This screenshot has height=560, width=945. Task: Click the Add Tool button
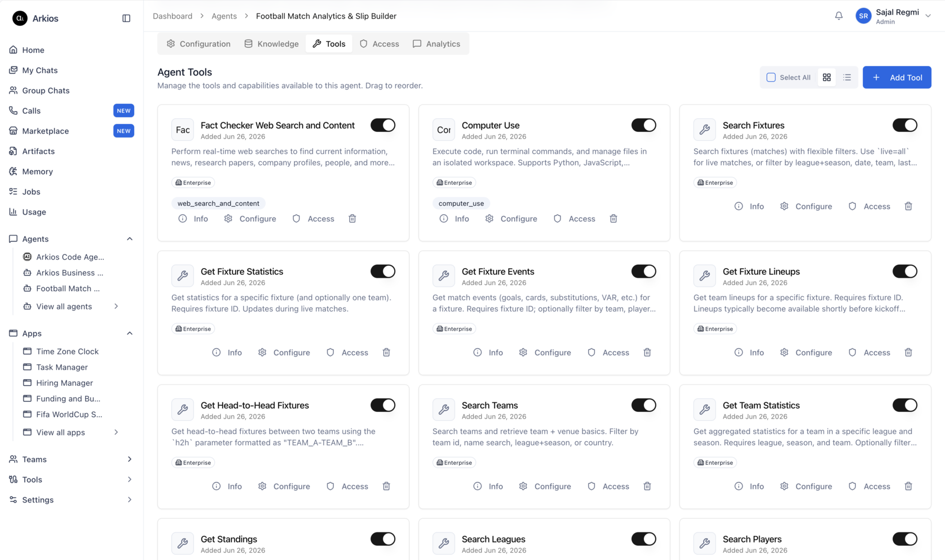click(x=897, y=78)
